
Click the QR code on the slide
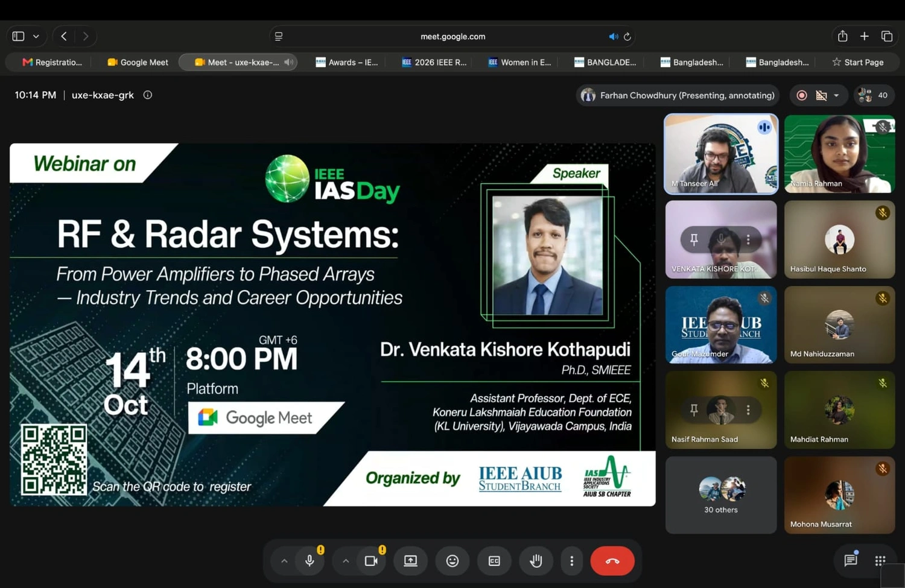[x=54, y=460]
